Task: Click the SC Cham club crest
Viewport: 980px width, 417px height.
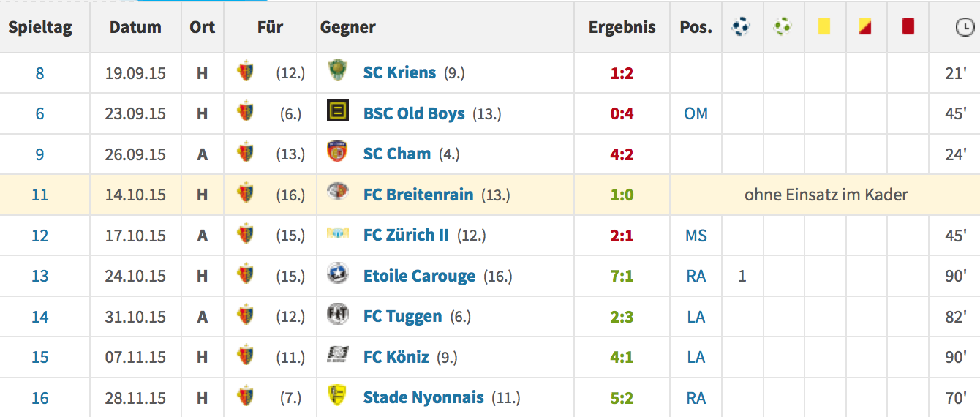Action: tap(336, 152)
